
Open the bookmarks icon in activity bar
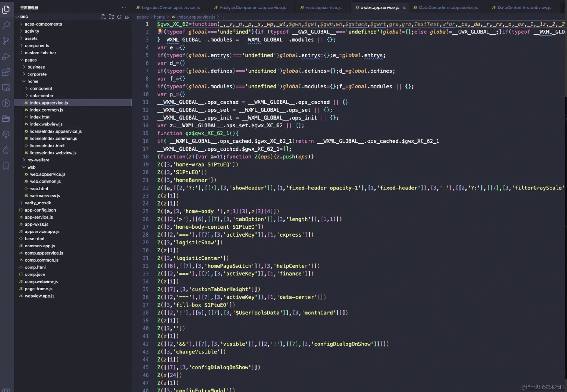pyautogui.click(x=6, y=166)
